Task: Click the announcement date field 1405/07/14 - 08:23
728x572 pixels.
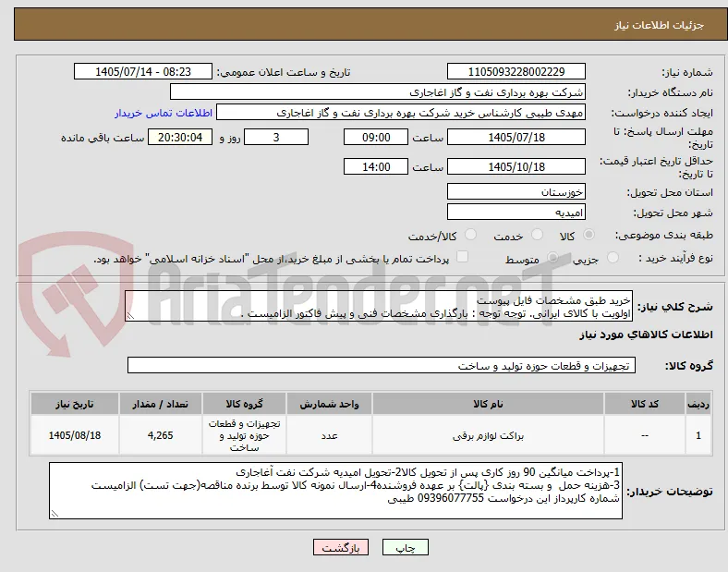Action: (x=143, y=72)
